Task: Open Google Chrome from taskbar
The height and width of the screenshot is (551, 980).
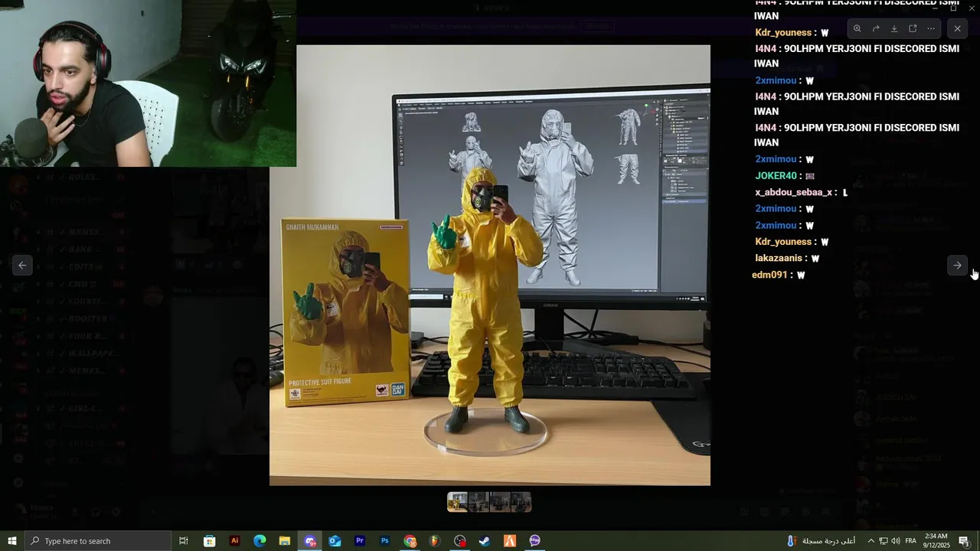Action: point(410,541)
